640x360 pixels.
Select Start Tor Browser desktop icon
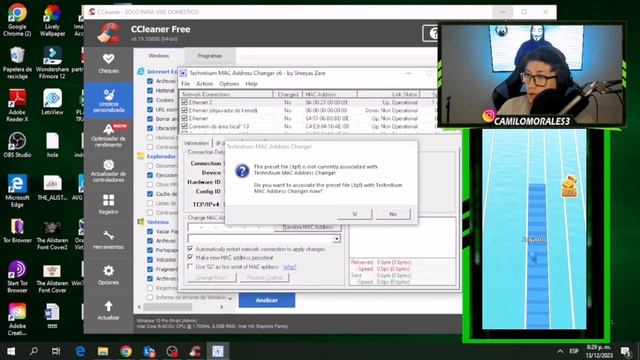point(17,276)
